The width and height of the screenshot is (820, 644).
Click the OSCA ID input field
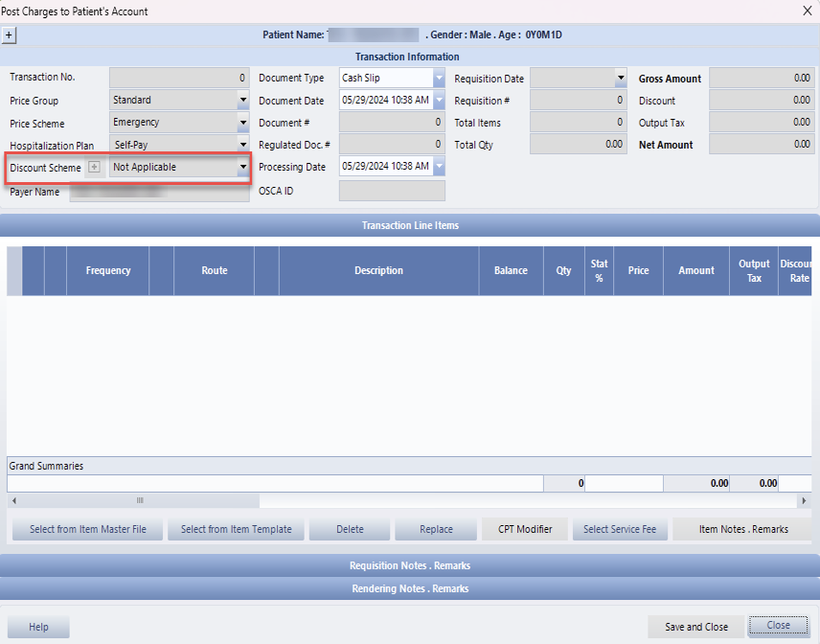tap(392, 191)
